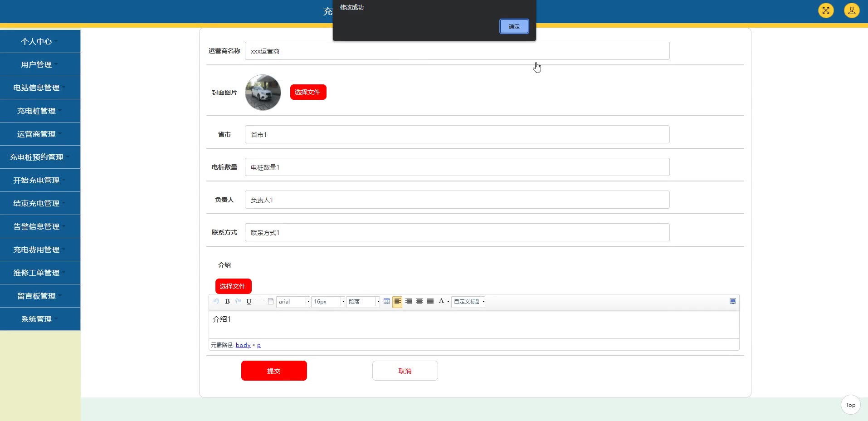The height and width of the screenshot is (421, 868).
Task: Insert a horizontal line in the editor
Action: 260,302
